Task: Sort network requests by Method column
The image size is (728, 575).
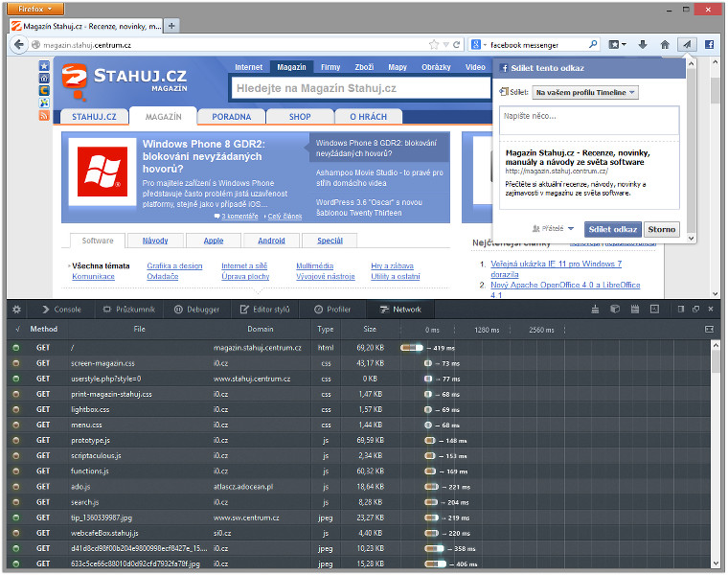Action: 44,330
